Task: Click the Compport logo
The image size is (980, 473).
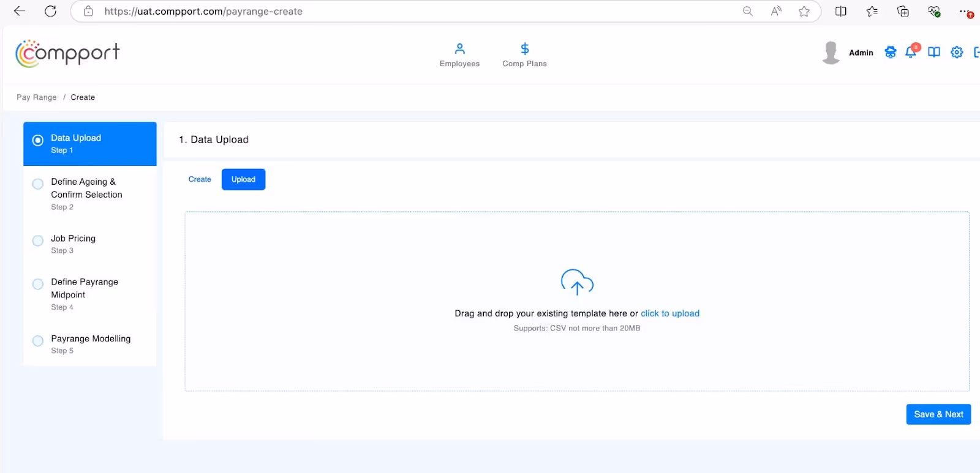Action: (67, 54)
